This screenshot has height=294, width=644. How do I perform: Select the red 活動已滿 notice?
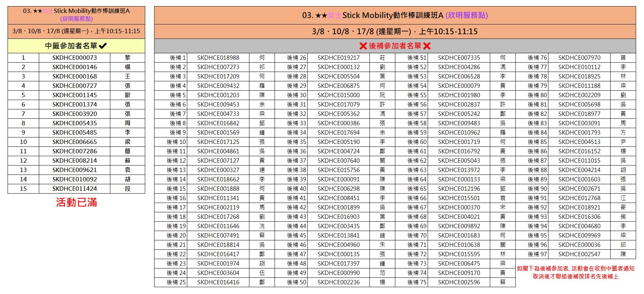pyautogui.click(x=76, y=202)
